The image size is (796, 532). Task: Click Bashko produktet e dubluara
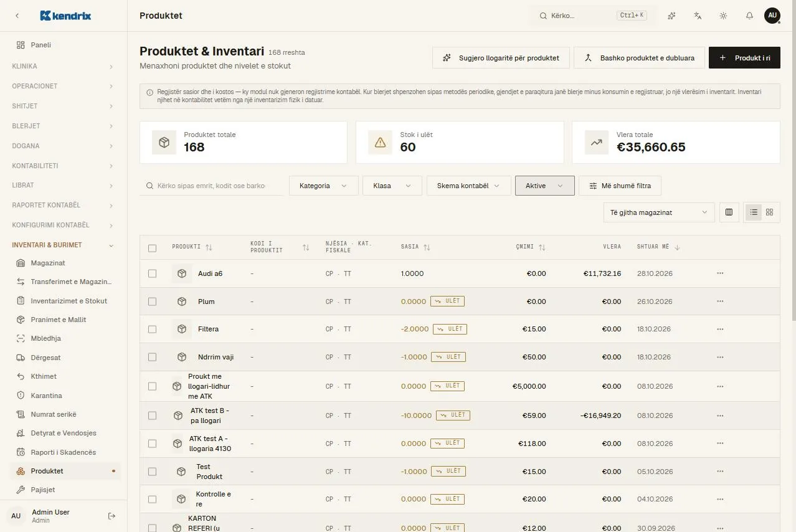639,58
